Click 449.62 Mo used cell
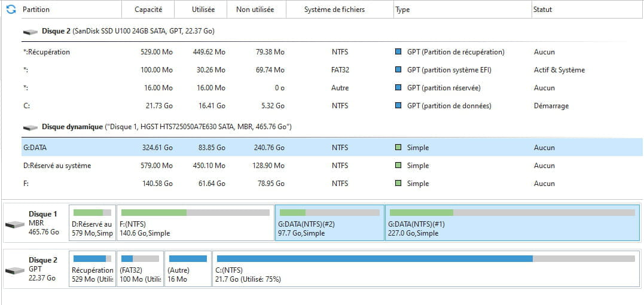Image resolution: width=644 pixels, height=305 pixels. pyautogui.click(x=209, y=52)
